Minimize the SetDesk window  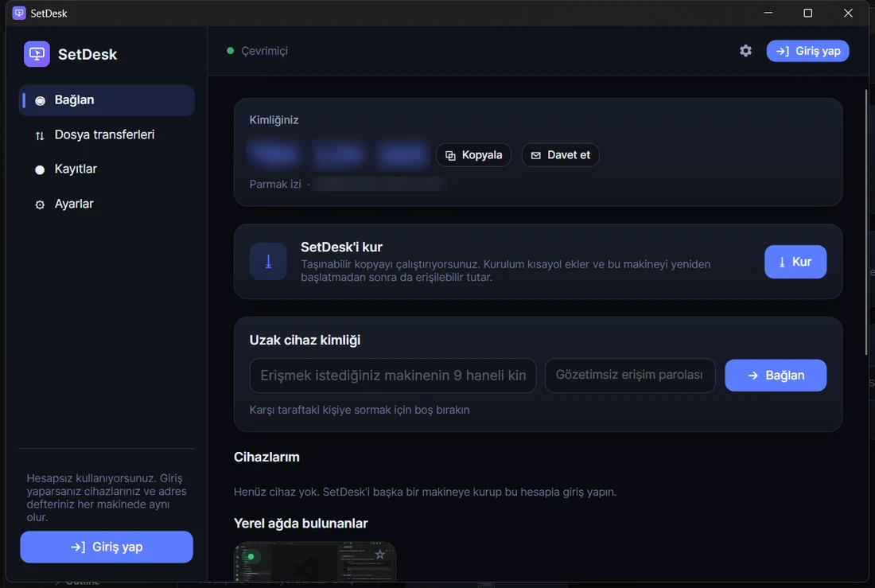(x=768, y=13)
